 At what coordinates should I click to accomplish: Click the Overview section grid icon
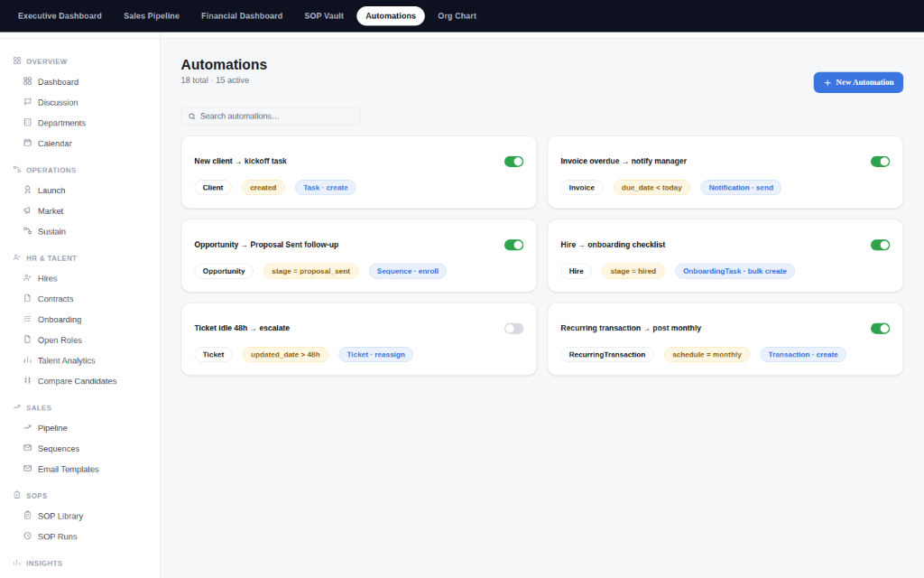pos(17,61)
